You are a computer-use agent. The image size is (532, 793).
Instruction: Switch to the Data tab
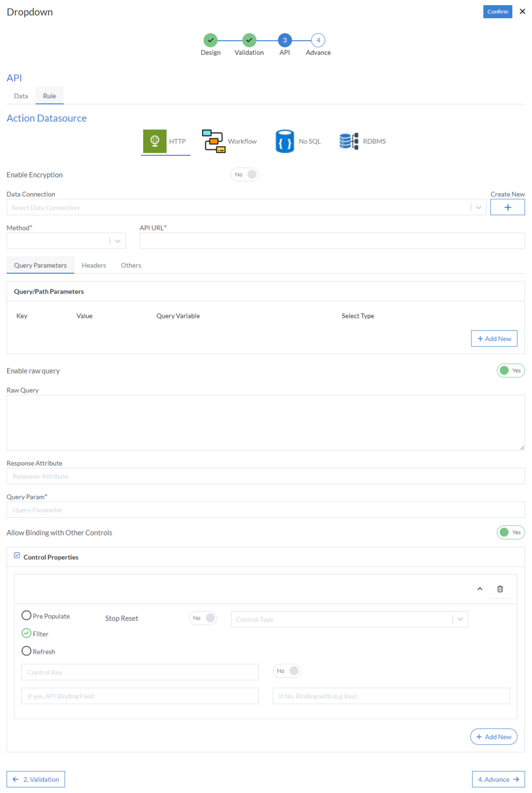click(x=20, y=95)
